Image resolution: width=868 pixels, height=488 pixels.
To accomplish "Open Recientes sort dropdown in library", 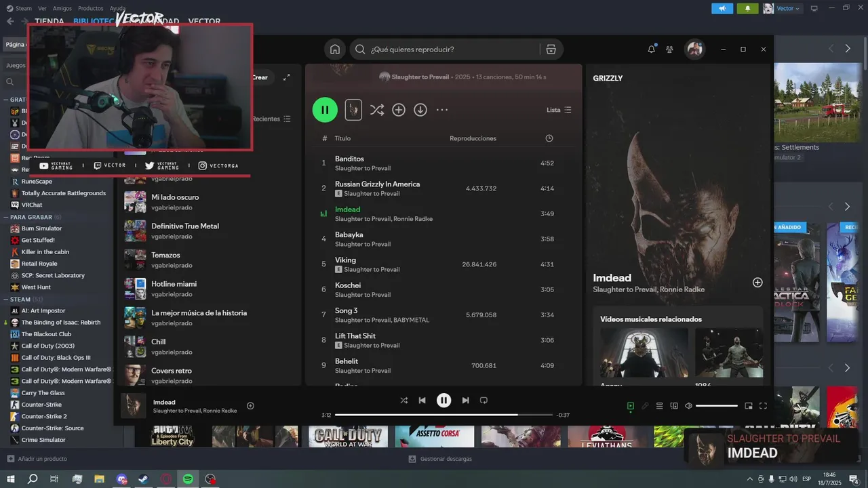I will (x=272, y=119).
